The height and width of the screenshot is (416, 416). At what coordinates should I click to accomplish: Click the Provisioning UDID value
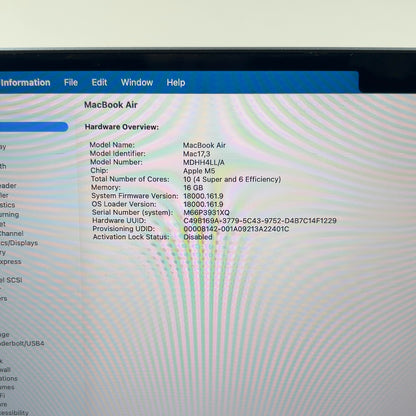tap(236, 229)
